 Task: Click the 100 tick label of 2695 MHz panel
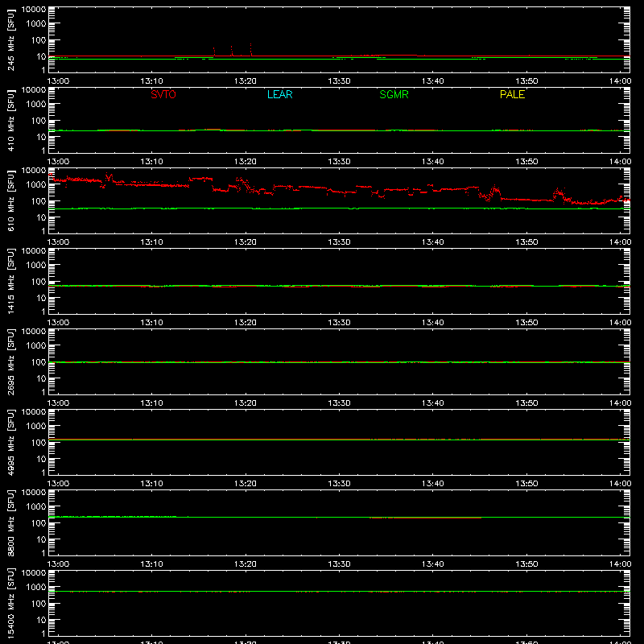[39, 361]
